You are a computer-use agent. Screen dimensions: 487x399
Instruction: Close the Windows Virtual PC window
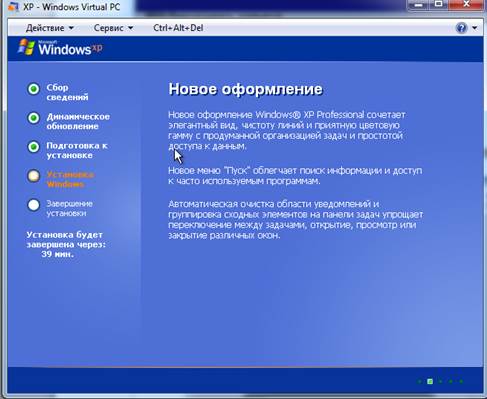tap(466, 4)
